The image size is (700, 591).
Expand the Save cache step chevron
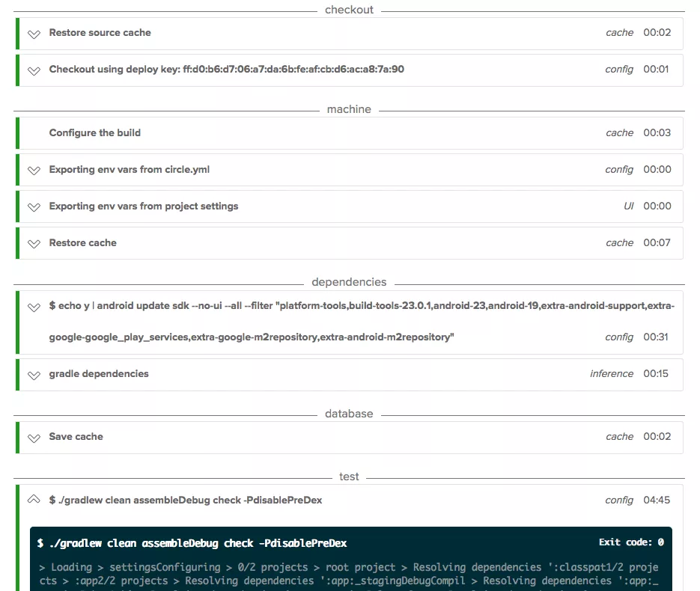click(x=34, y=438)
